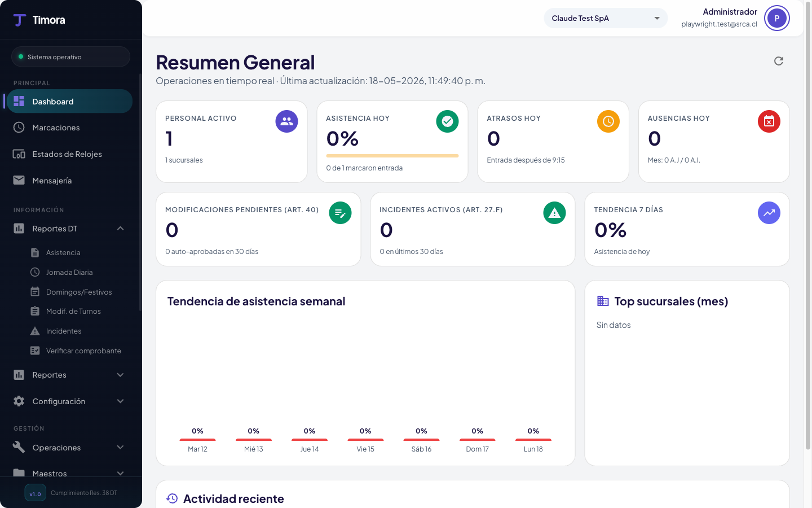This screenshot has height=508, width=812.
Task: Click the Sistema operativo status pill
Action: (70, 56)
